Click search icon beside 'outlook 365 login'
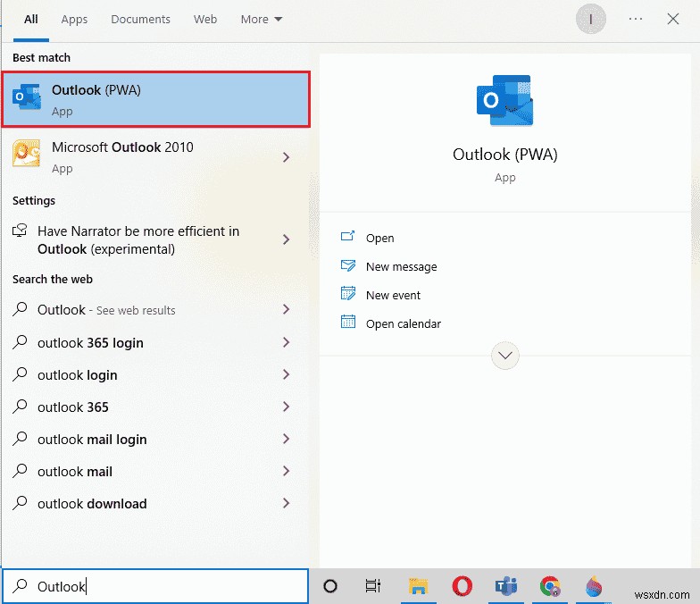The image size is (700, 604). pos(20,342)
